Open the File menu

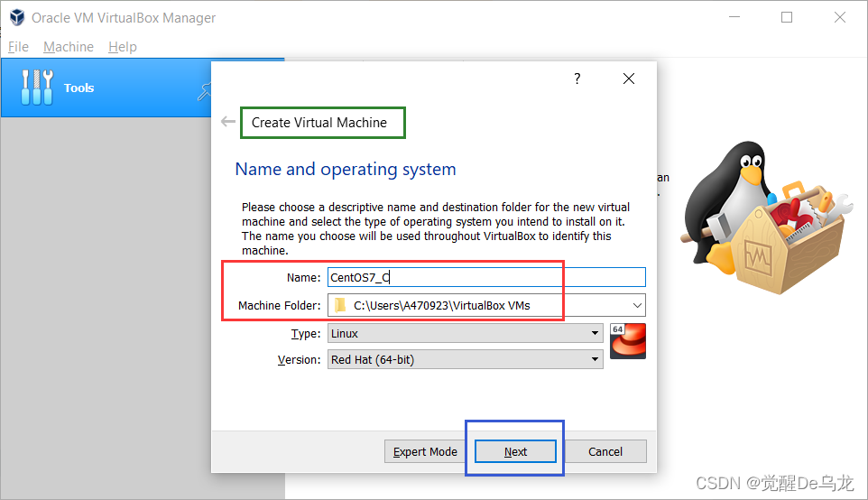coord(18,47)
